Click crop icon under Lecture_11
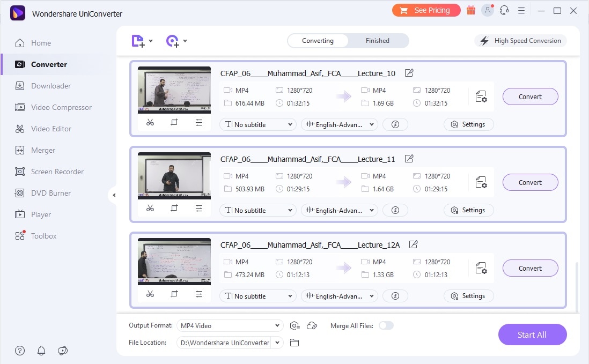The height and width of the screenshot is (364, 589). click(x=174, y=208)
